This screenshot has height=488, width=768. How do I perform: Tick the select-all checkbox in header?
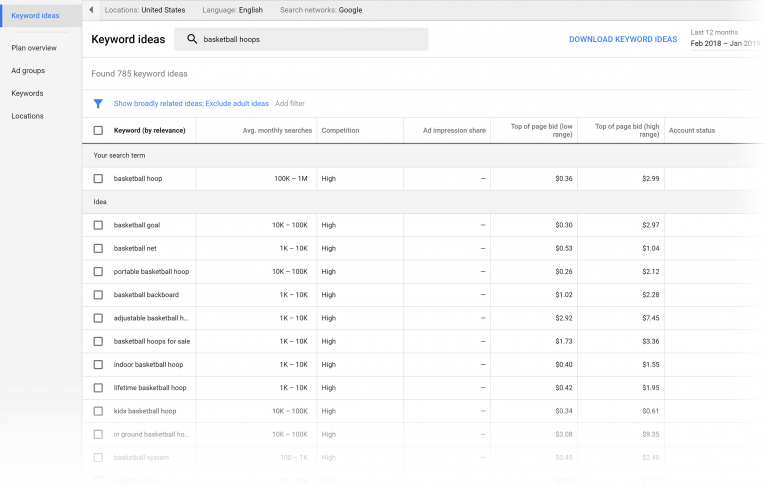tap(98, 130)
